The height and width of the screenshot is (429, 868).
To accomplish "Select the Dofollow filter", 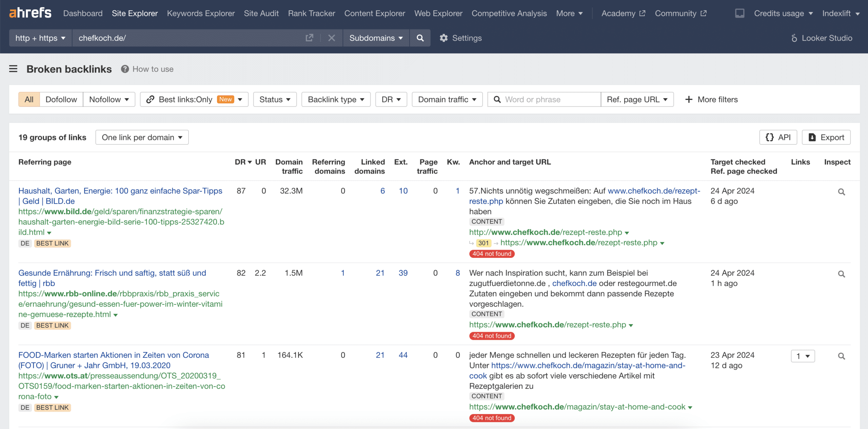I will [61, 99].
